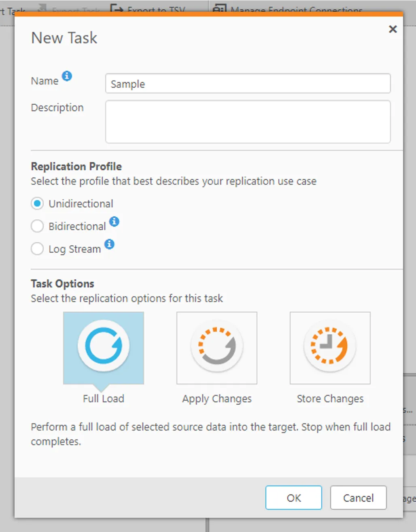Click the info icon next to Name

(67, 76)
